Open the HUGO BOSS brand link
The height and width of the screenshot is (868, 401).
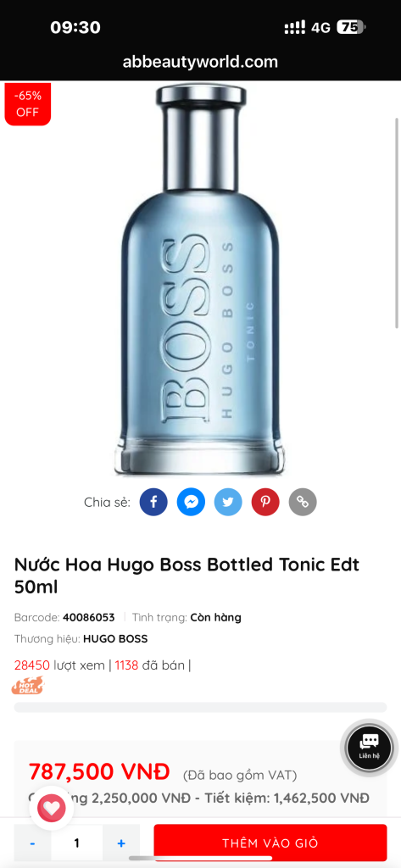pyautogui.click(x=115, y=639)
